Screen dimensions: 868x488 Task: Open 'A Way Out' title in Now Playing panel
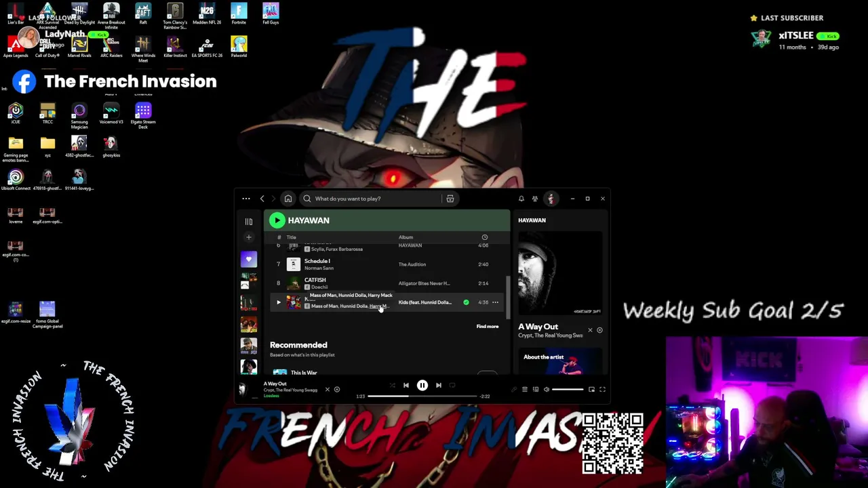pyautogui.click(x=538, y=327)
